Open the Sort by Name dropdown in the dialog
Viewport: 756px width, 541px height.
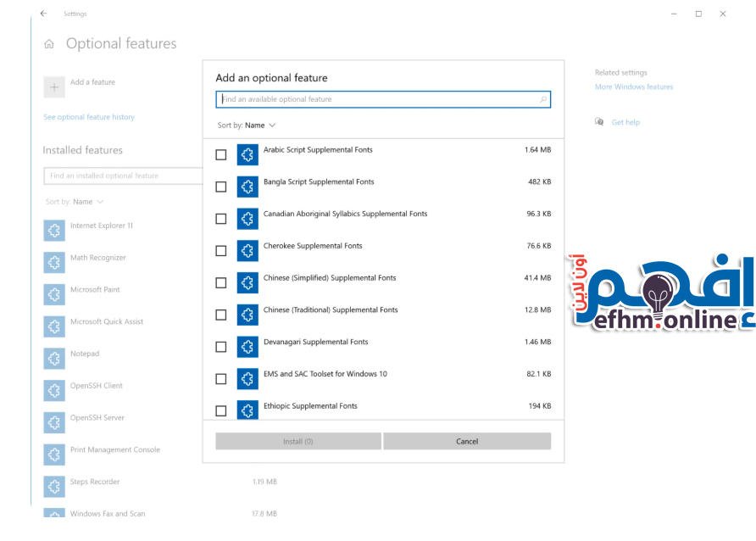pos(259,125)
